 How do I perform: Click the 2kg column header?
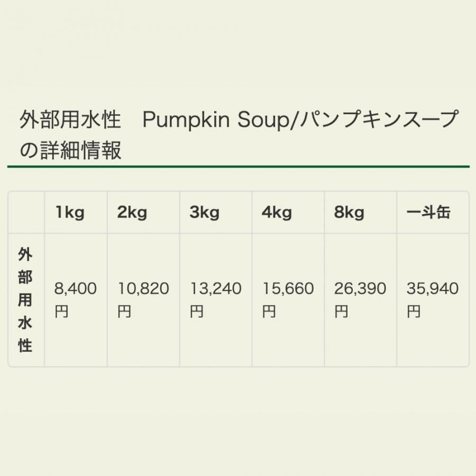143,212
